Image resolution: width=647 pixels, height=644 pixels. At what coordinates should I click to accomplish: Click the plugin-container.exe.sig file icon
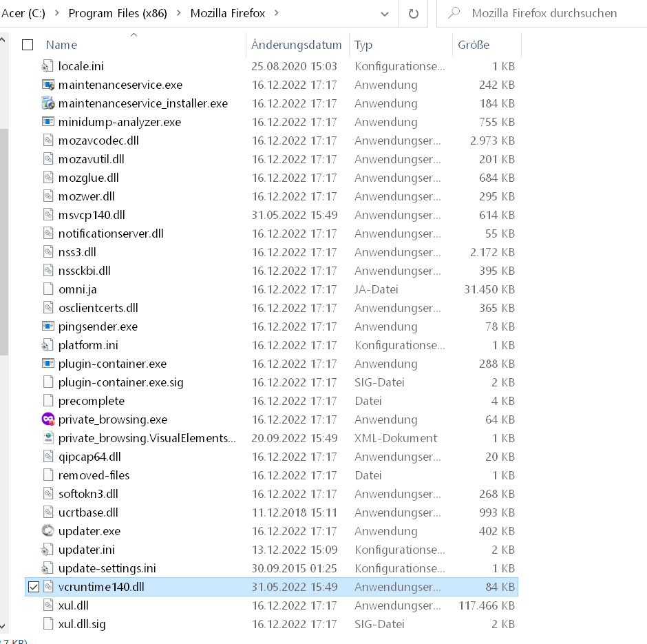48,382
